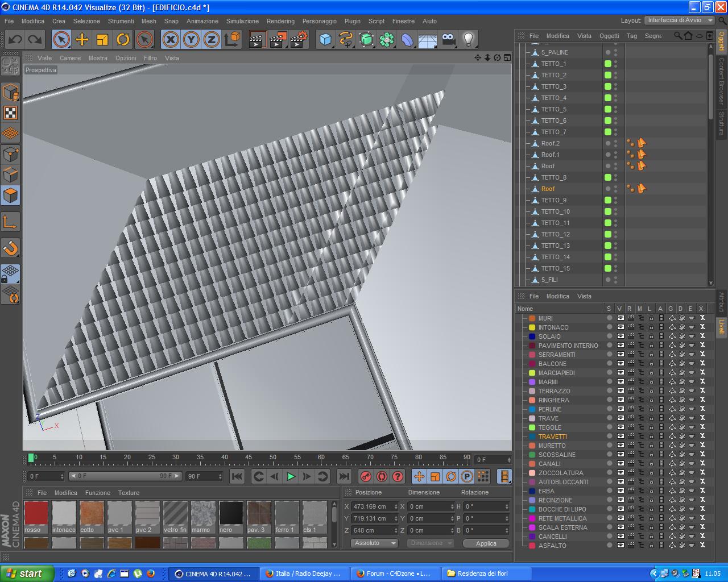Click the SOLAIO layer color swatch
The height and width of the screenshot is (582, 728).
[532, 336]
